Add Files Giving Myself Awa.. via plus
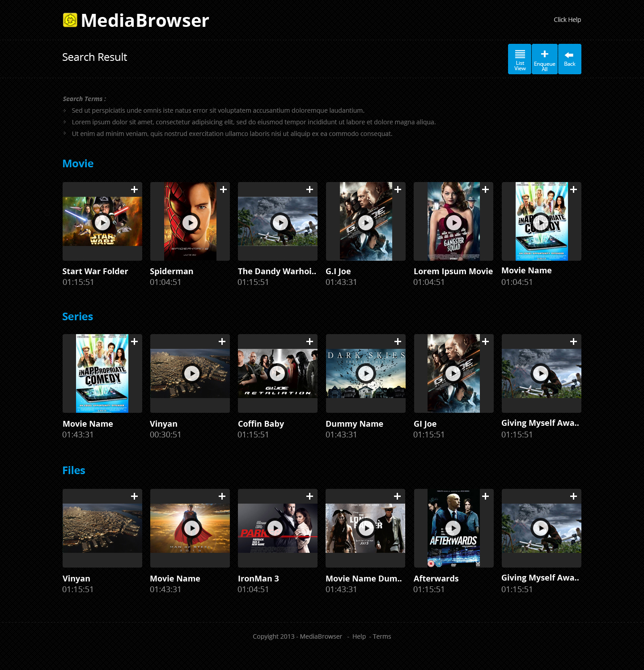The image size is (644, 670). click(573, 496)
